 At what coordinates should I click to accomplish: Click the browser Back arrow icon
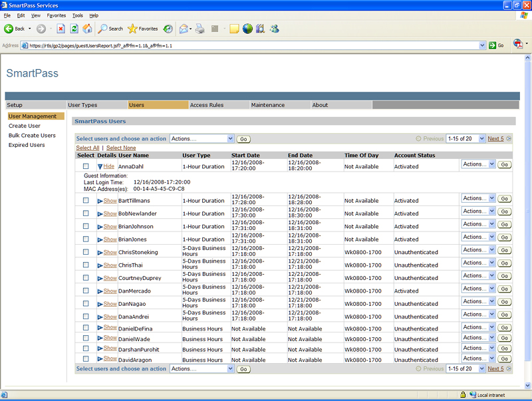tap(9, 29)
